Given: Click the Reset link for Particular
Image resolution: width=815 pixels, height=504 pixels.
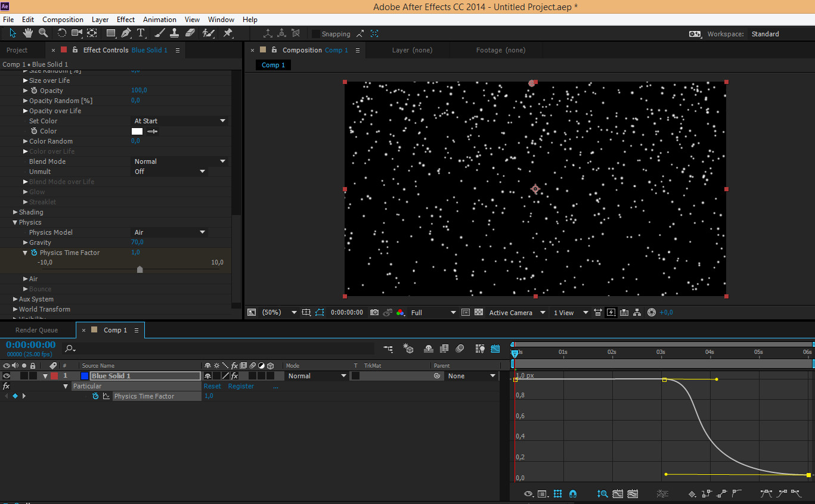Looking at the screenshot, I should click(x=212, y=386).
